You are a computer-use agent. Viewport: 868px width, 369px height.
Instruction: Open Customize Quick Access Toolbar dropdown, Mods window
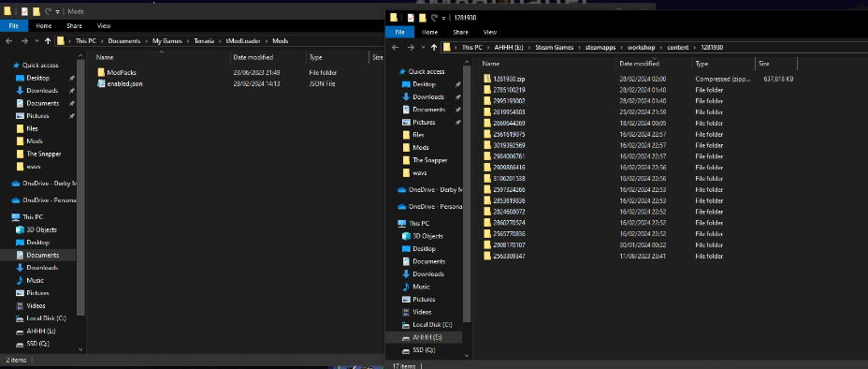pyautogui.click(x=58, y=11)
